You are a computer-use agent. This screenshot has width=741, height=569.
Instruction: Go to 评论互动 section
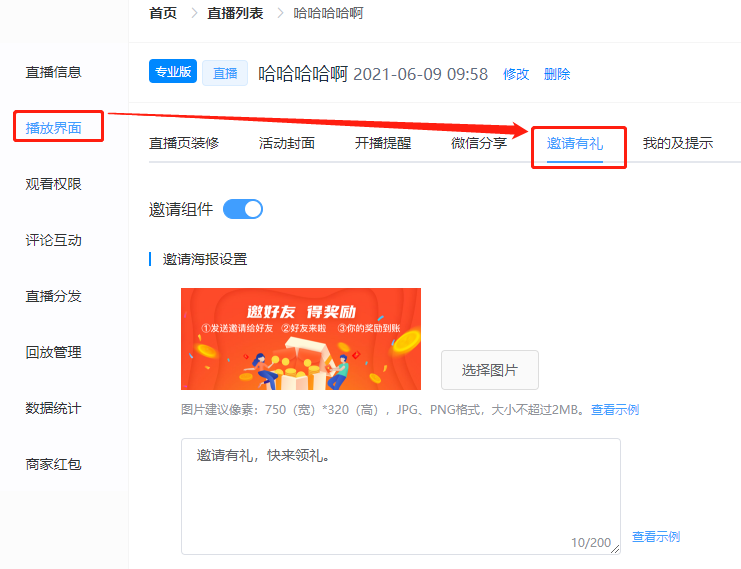tap(53, 240)
